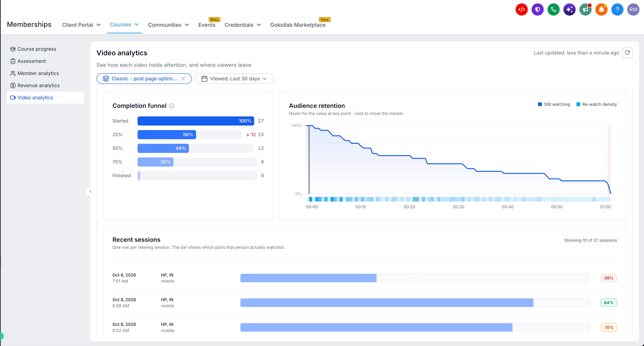
Task: Click the 39% badge on 7:01 AM session
Action: 608,278
